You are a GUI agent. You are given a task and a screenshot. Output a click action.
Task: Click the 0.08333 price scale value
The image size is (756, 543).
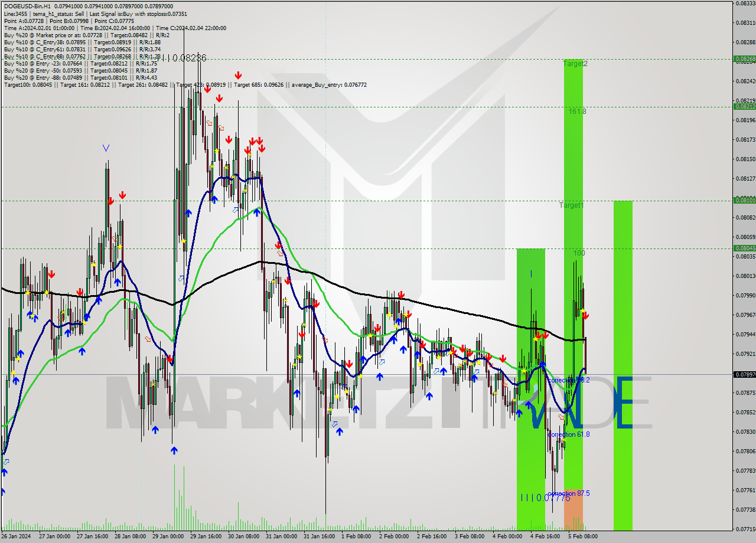[x=746, y=3]
